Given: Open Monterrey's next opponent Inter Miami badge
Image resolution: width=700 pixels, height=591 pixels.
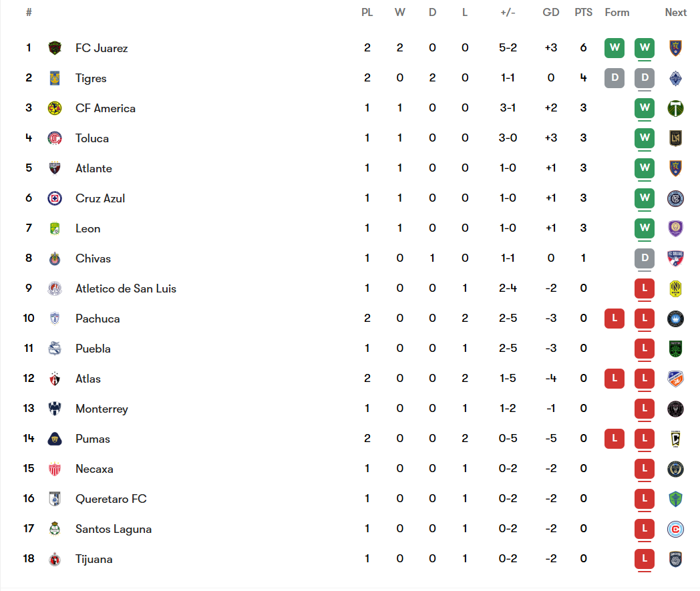Looking at the screenshot, I should pyautogui.click(x=675, y=409).
